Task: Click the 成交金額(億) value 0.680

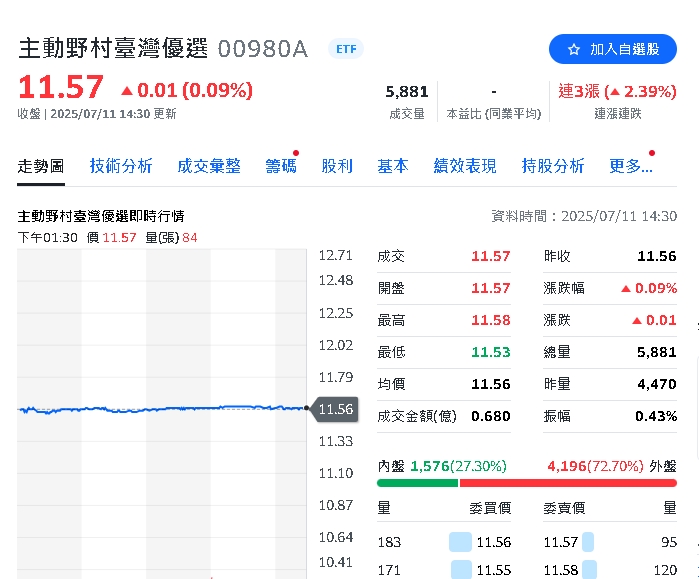Action: tap(490, 416)
